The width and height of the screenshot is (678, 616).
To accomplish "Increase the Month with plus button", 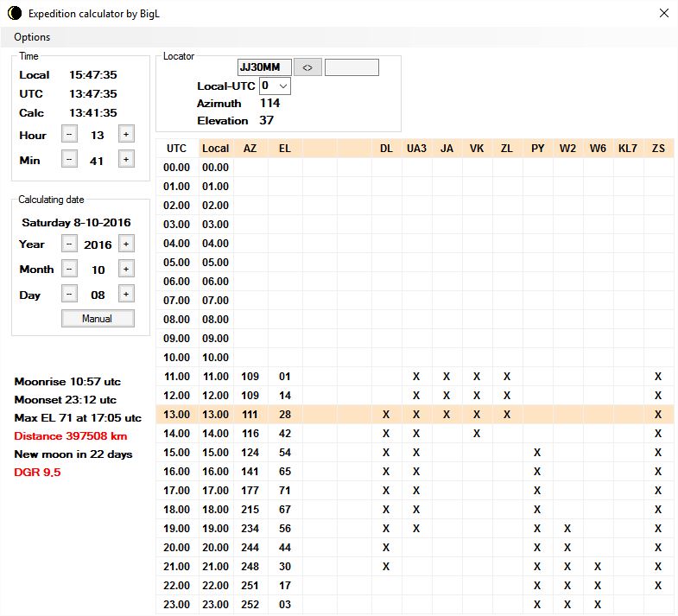I will [126, 270].
